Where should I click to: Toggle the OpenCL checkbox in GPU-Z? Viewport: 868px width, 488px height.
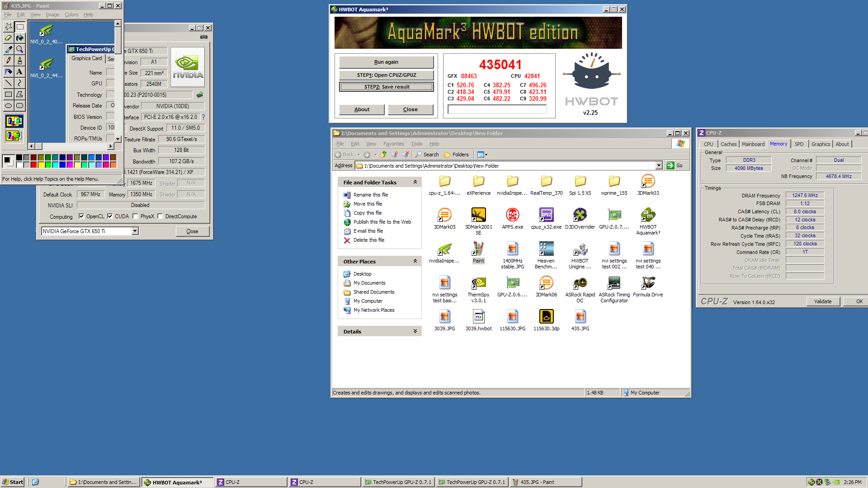(x=81, y=216)
